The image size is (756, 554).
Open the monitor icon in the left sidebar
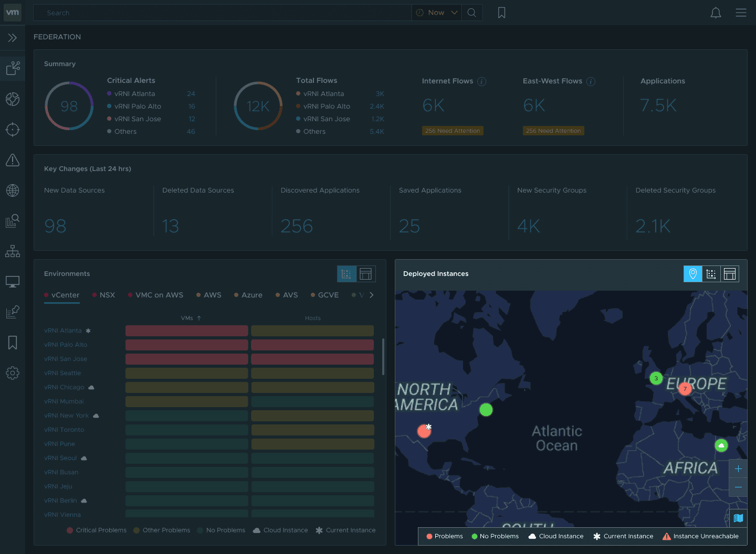coord(13,282)
